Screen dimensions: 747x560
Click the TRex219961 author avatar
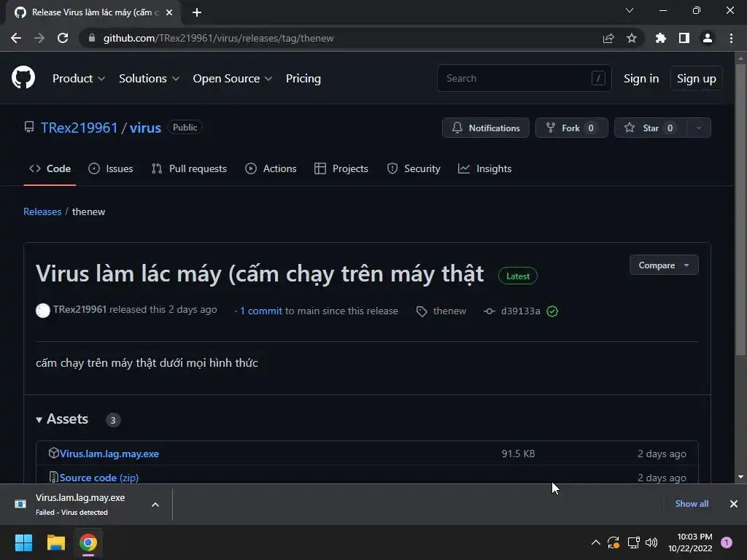(x=43, y=311)
